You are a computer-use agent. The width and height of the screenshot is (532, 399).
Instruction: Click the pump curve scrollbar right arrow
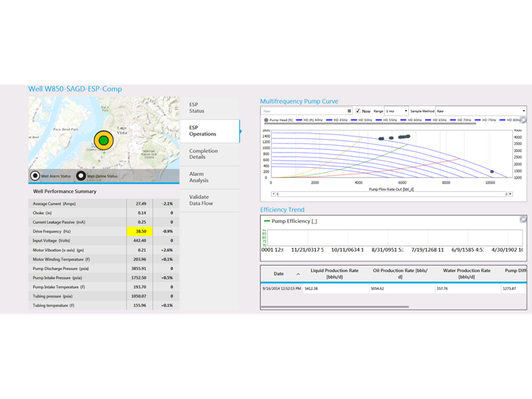click(x=510, y=194)
